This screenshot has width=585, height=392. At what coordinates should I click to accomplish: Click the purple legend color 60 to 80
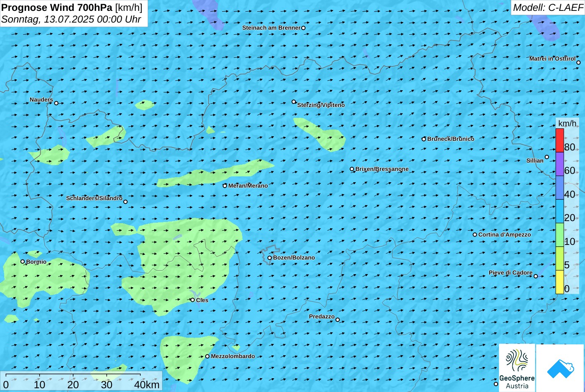pos(560,164)
